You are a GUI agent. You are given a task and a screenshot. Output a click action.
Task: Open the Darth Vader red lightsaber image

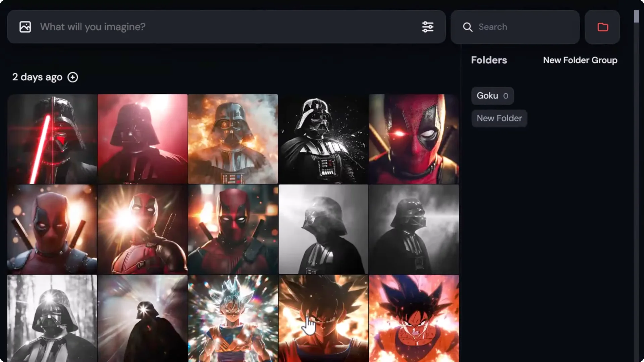click(52, 139)
